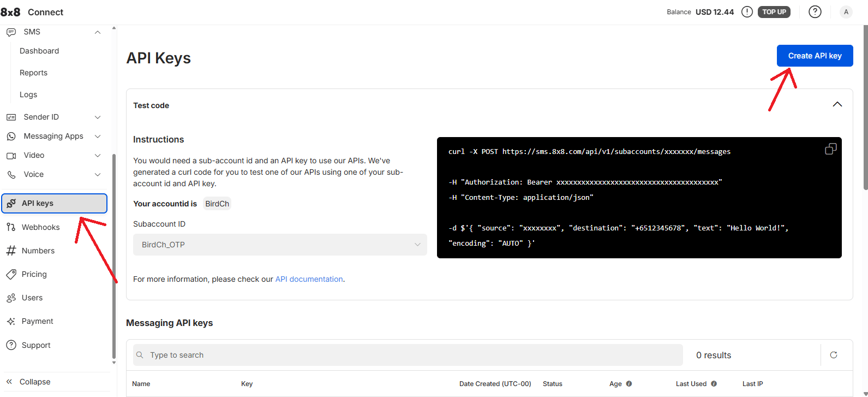Click Create API key button
This screenshot has height=397, width=868.
(815, 56)
